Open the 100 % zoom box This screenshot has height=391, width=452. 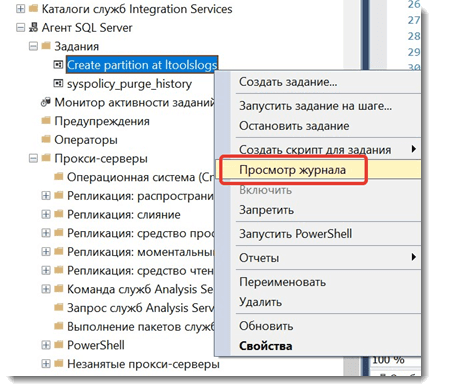click(x=388, y=360)
